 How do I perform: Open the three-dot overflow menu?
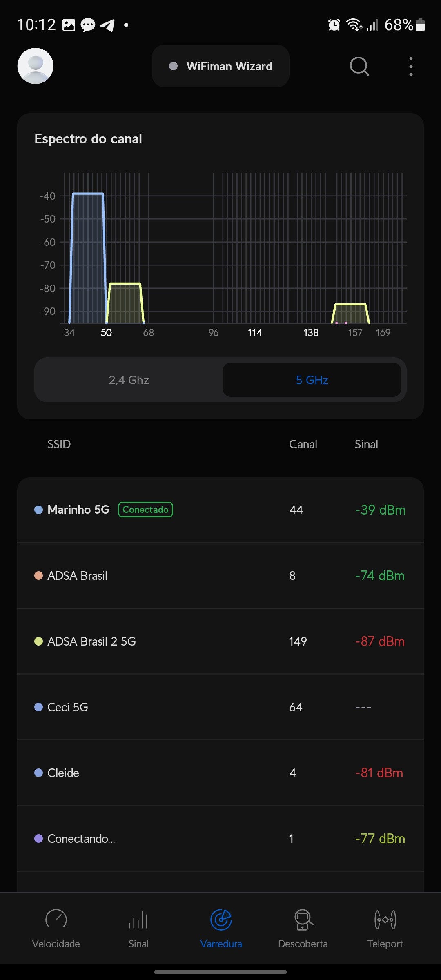pos(411,66)
